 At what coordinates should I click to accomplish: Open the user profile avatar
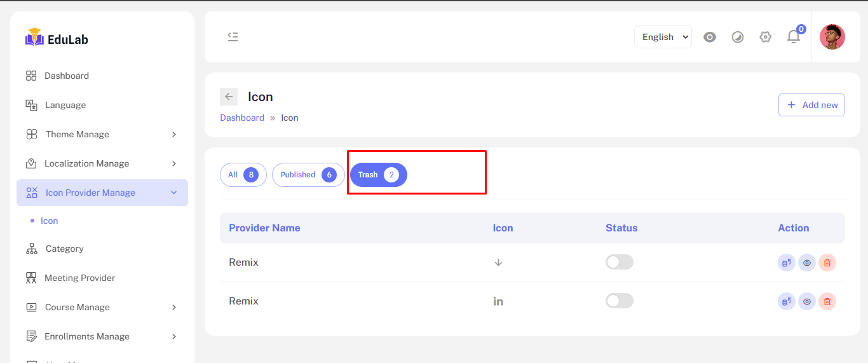click(832, 37)
